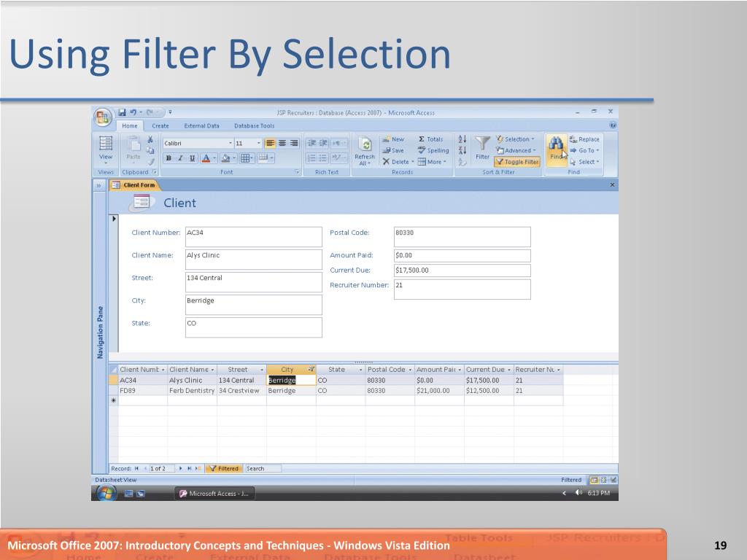747x560 pixels.
Task: Click the Client Name field with Alys Clinic
Action: tap(253, 260)
